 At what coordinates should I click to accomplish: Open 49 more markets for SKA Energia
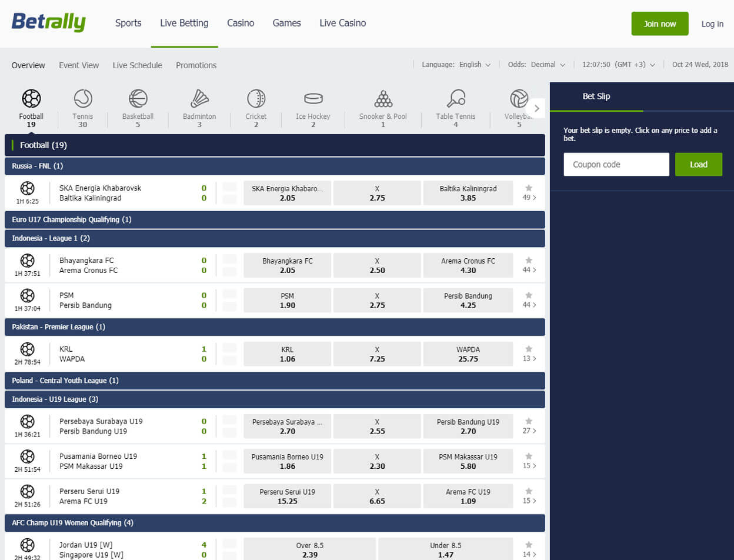pos(529,198)
